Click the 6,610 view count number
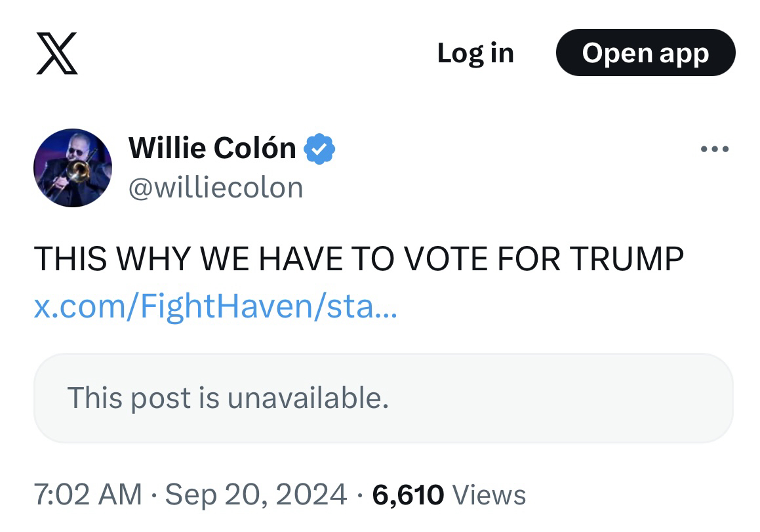This screenshot has height=532, width=760. [408, 495]
